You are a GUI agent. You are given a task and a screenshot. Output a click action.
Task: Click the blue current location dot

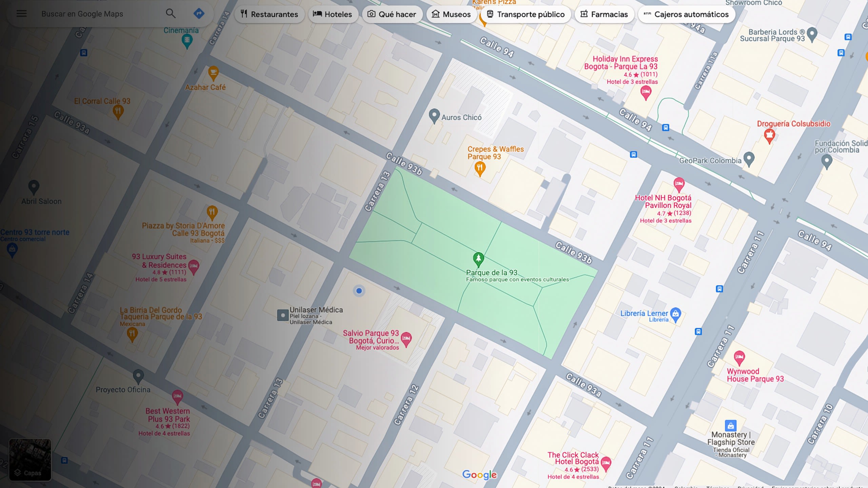pos(359,291)
